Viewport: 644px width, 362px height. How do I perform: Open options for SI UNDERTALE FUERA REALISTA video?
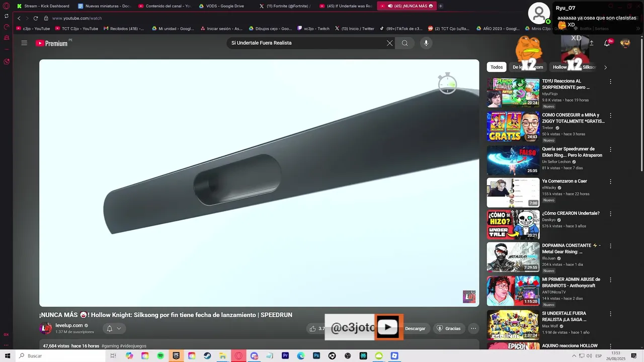click(x=611, y=314)
